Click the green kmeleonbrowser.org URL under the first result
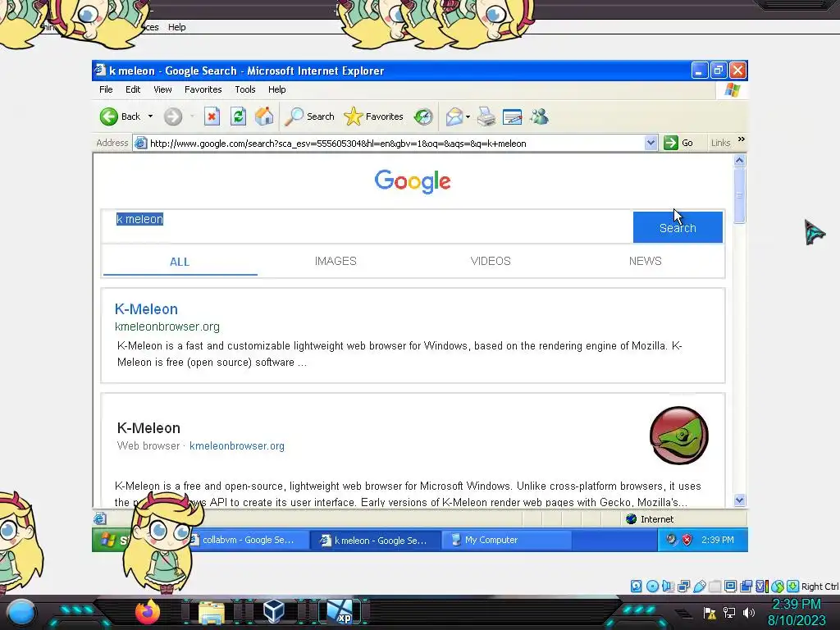The width and height of the screenshot is (840, 630). pyautogui.click(x=167, y=326)
